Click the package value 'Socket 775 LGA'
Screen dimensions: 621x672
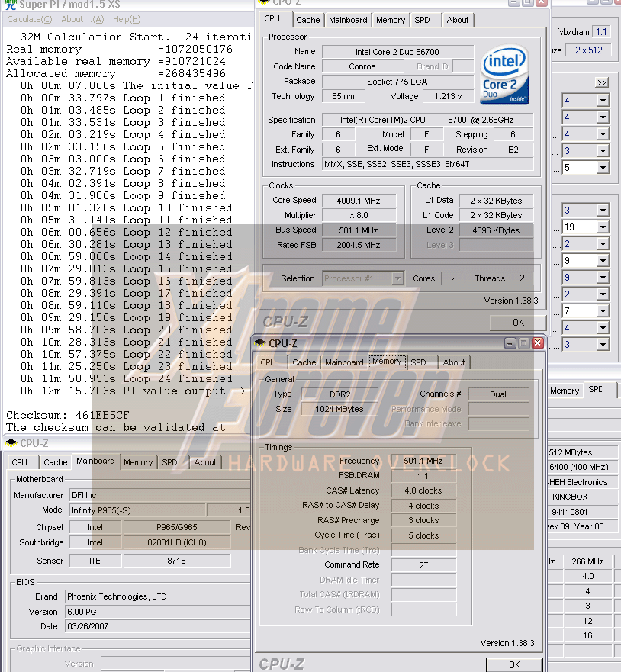coord(397,82)
